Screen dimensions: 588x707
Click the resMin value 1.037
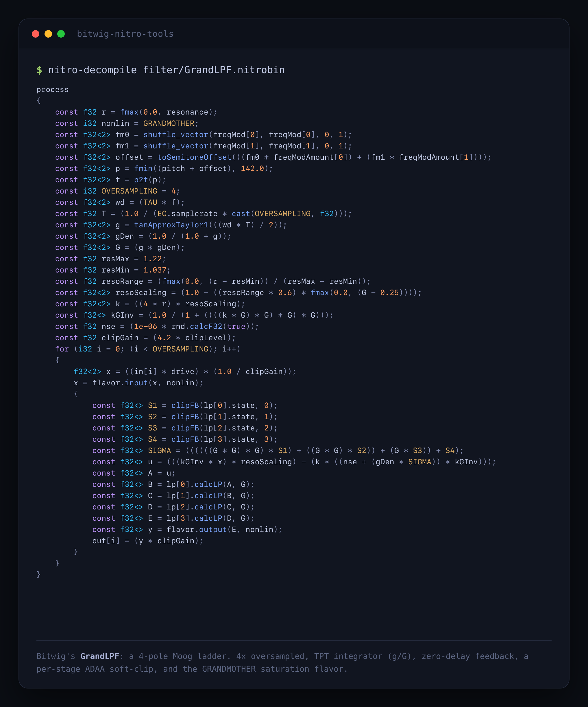[155, 270]
